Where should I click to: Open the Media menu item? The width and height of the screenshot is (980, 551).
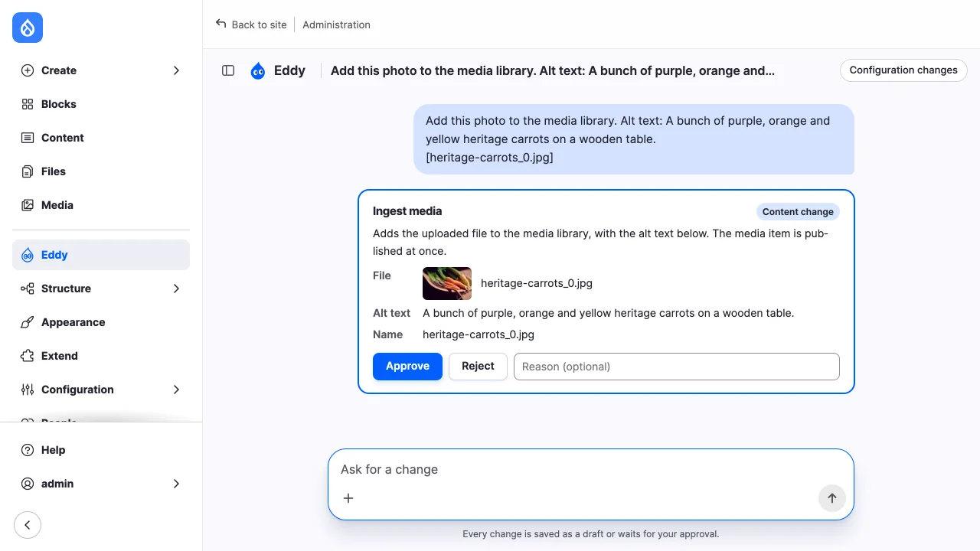tap(101, 205)
